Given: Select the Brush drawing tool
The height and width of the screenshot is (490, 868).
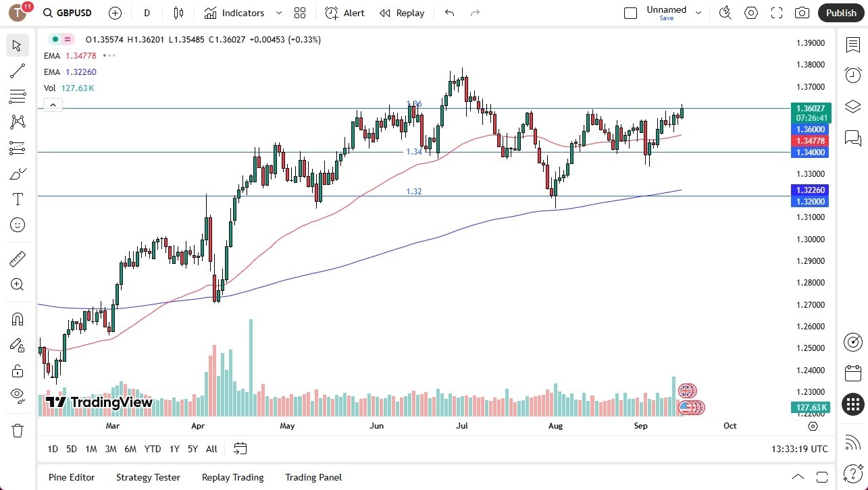Looking at the screenshot, I should (17, 173).
